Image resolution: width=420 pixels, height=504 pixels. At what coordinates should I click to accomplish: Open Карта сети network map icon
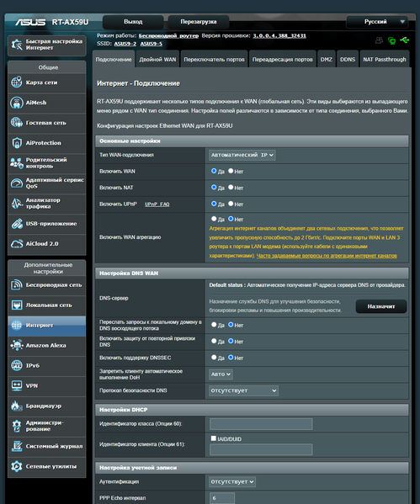16,82
